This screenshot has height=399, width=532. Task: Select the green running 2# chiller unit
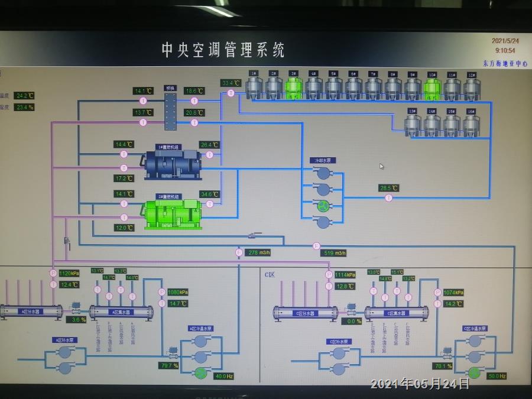pos(172,214)
